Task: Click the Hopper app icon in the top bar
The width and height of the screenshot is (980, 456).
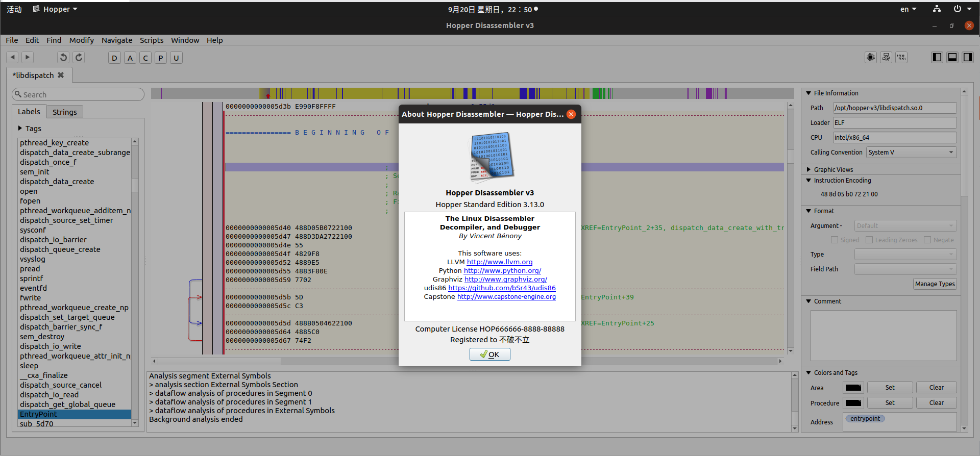Action: [x=36, y=9]
